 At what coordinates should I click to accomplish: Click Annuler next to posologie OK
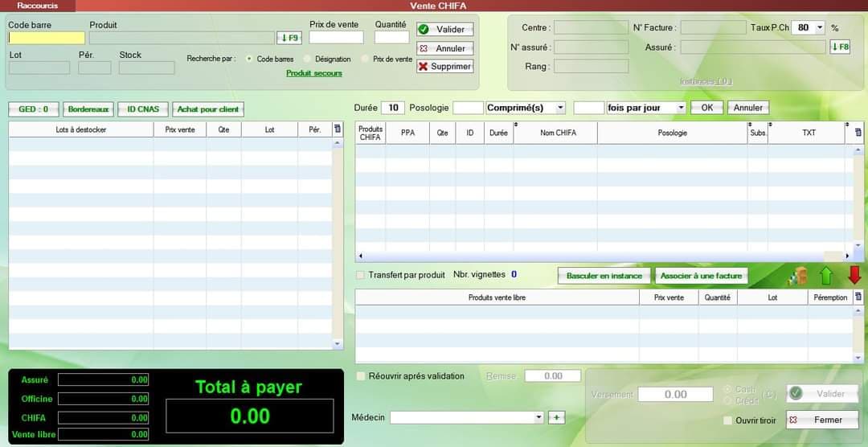748,108
